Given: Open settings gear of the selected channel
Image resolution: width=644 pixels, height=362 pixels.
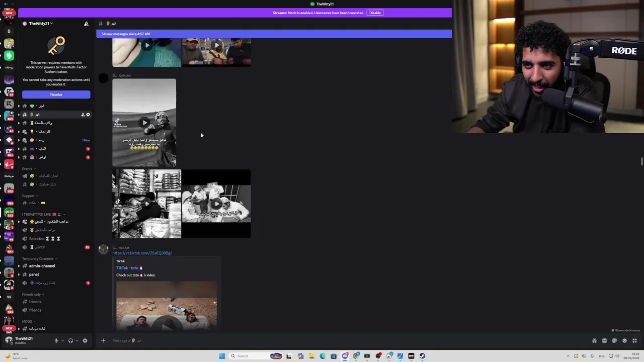Looking at the screenshot, I should (x=88, y=115).
